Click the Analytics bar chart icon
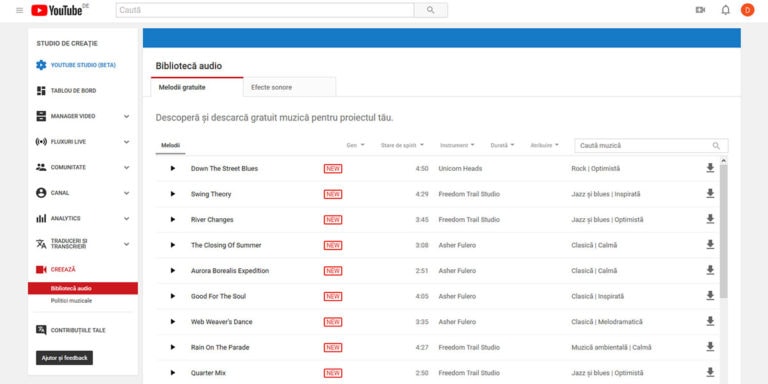 (41, 218)
